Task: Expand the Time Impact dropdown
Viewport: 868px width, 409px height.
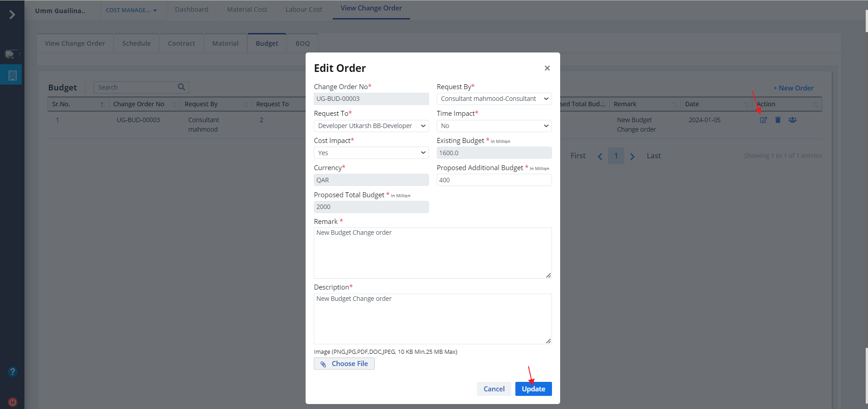Action: click(494, 126)
